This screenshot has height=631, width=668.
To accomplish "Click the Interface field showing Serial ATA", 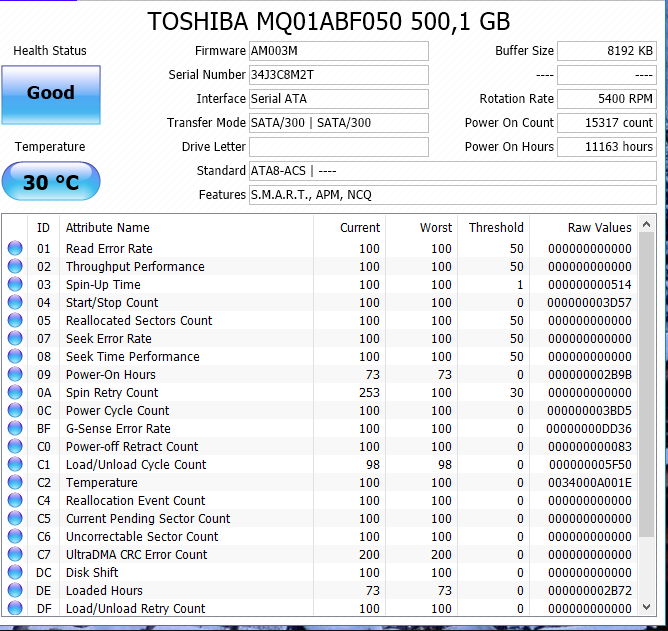I will pos(339,99).
